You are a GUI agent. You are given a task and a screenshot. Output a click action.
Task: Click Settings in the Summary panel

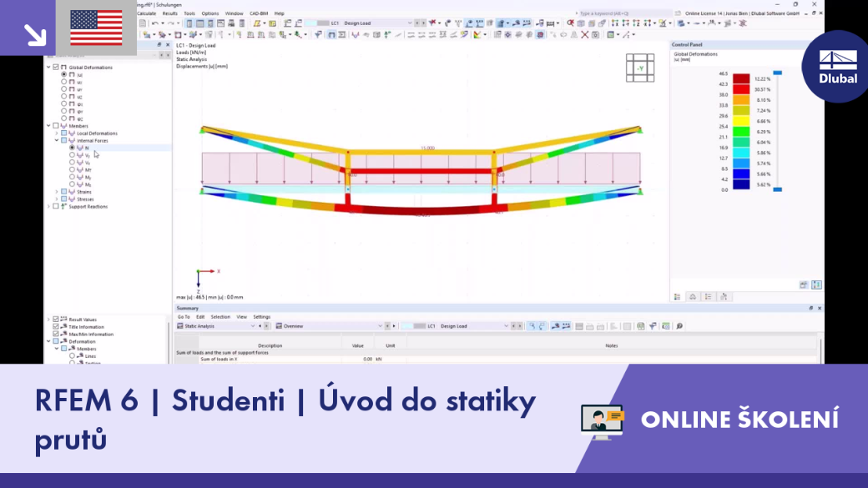pyautogui.click(x=262, y=317)
